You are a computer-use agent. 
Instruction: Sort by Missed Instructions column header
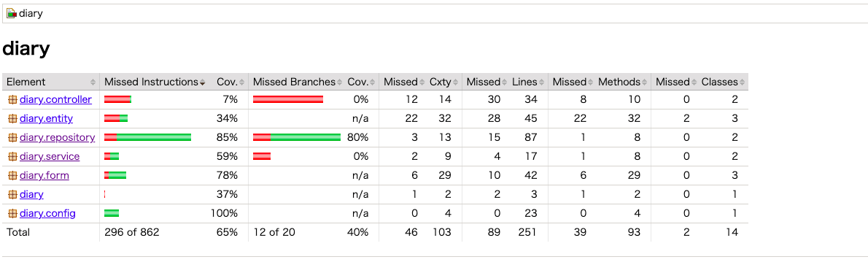coord(155,82)
